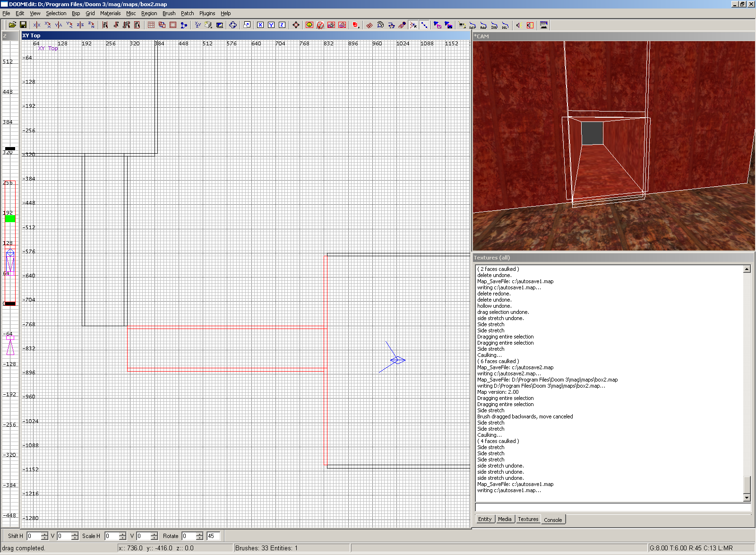Viewport: 756px width, 555px height.
Task: Increase the Rotate value
Action: coord(200,534)
